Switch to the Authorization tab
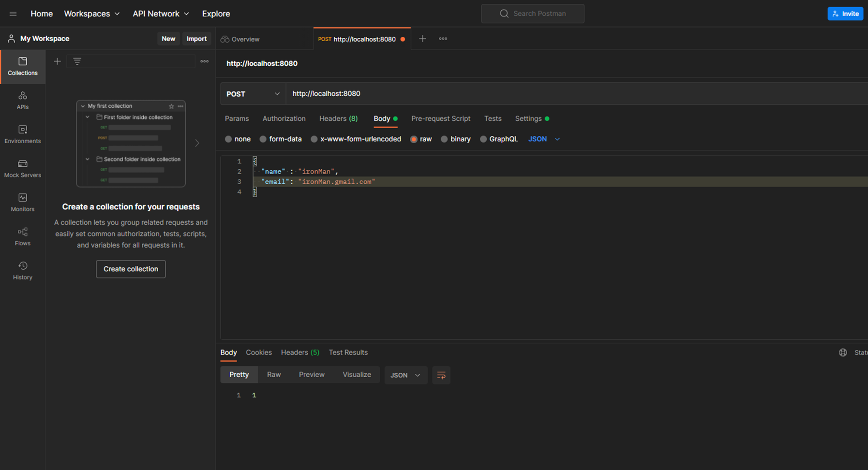This screenshot has width=868, height=470. (284, 118)
